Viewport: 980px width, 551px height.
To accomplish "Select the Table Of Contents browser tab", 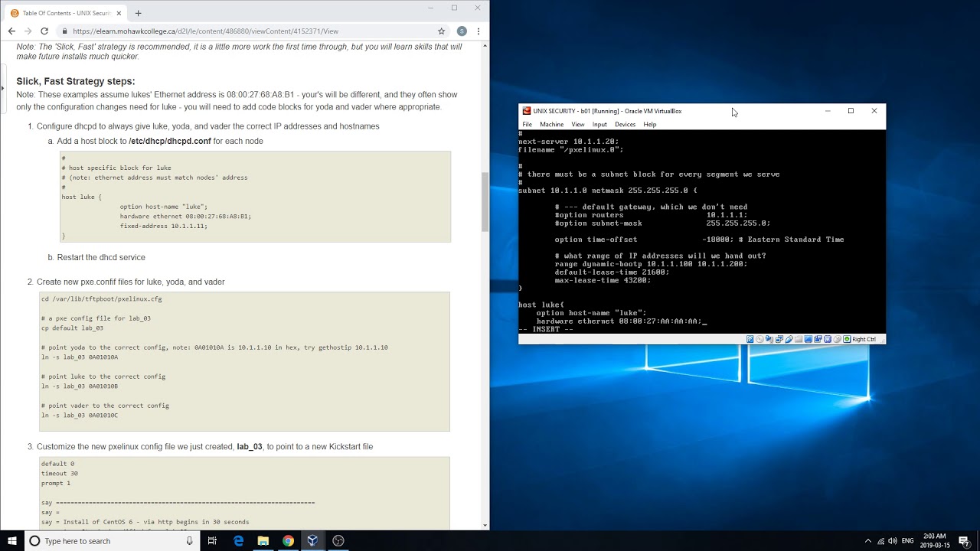I will coord(66,13).
